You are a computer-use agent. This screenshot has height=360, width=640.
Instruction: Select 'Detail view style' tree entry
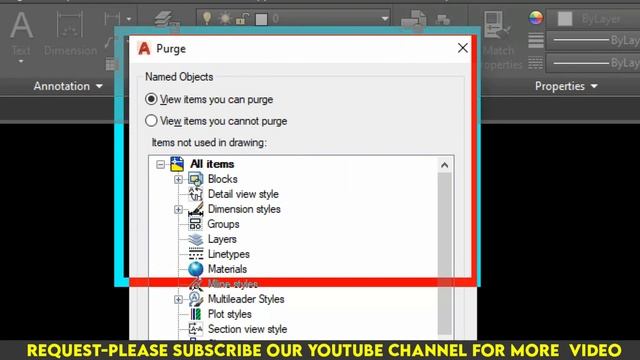[243, 194]
